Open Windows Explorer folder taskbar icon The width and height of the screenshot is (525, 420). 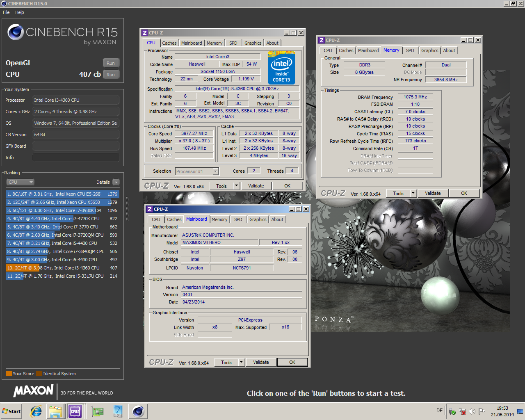[x=55, y=411]
